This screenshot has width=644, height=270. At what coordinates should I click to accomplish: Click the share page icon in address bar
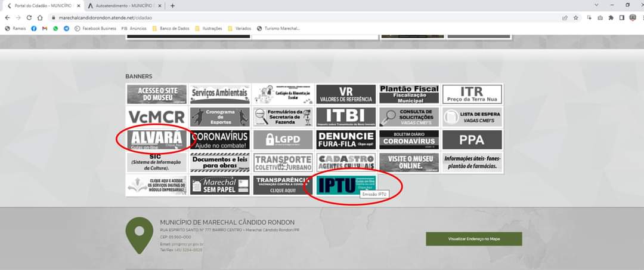click(565, 18)
